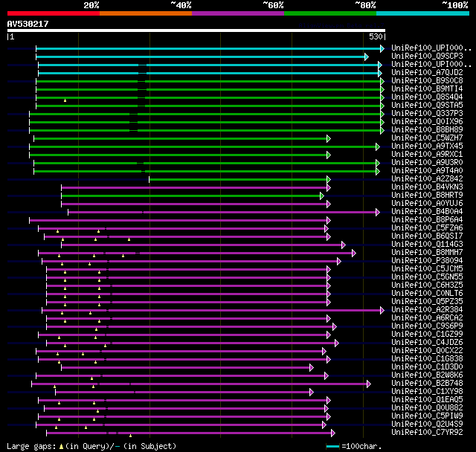Image resolution: width=476 pixels, height=452 pixels.
Task: Click the purple 40–60% identity legend segment
Action: pos(238,13)
